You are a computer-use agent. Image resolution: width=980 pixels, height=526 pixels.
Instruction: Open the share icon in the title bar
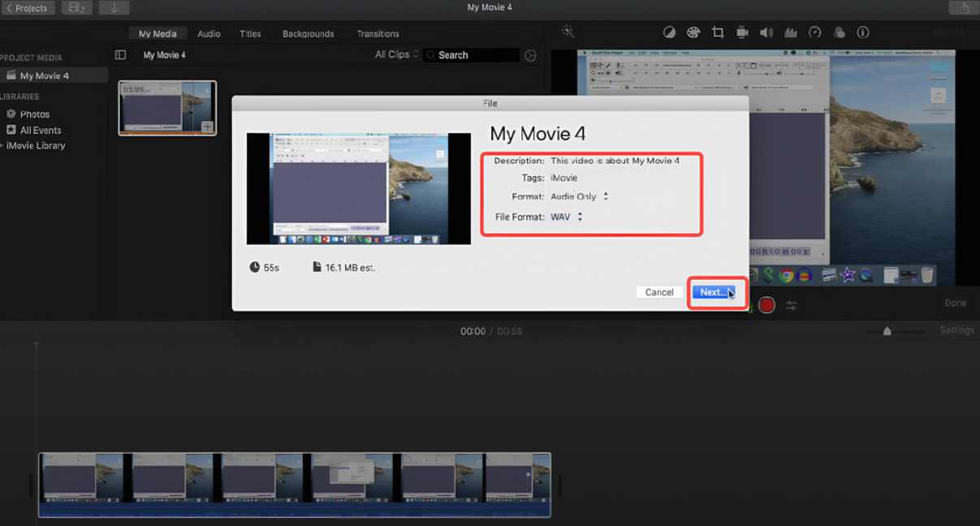964,8
